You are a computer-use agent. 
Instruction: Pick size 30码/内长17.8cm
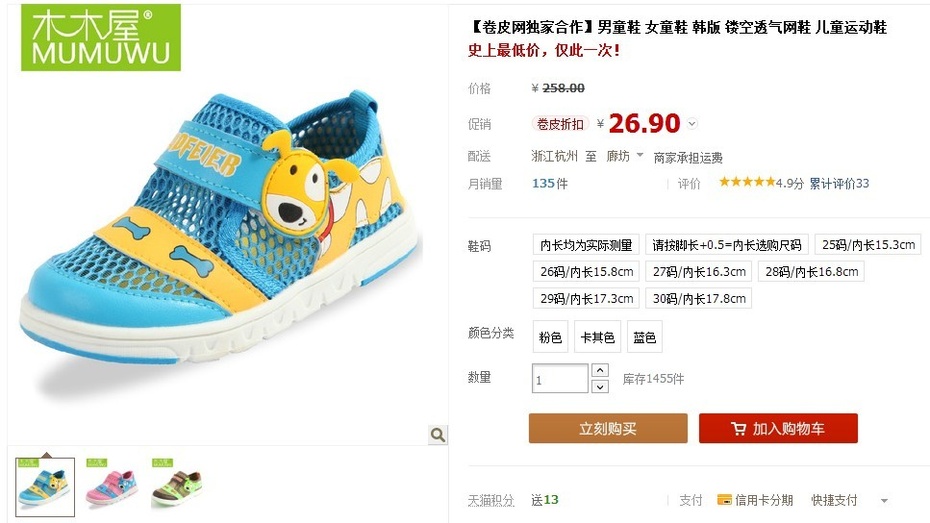[x=699, y=298]
